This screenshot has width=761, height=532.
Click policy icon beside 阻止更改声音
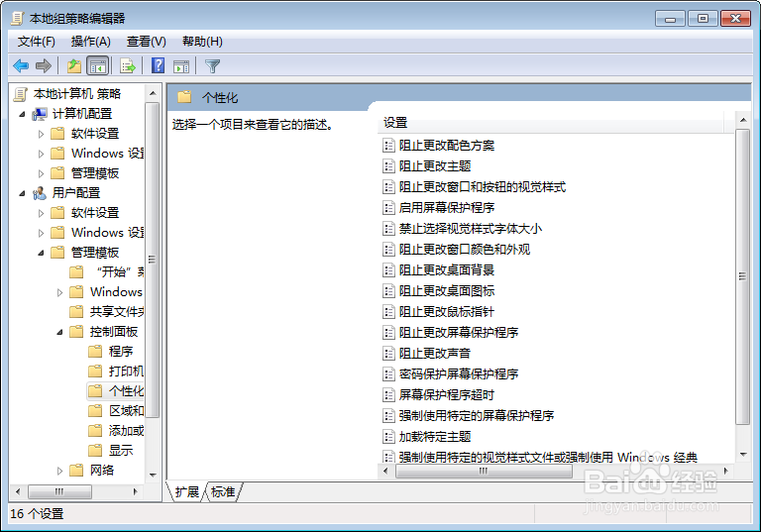388,354
